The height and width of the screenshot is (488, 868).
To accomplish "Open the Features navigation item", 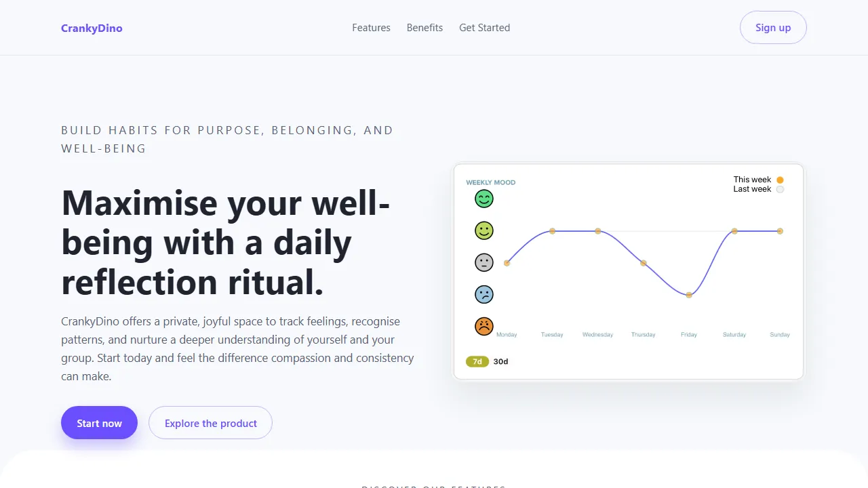I will pyautogui.click(x=371, y=27).
